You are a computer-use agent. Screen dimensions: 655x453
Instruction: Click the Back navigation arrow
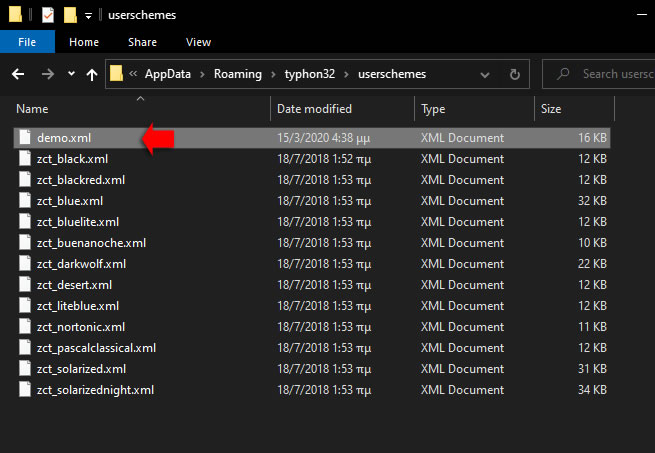pos(18,74)
